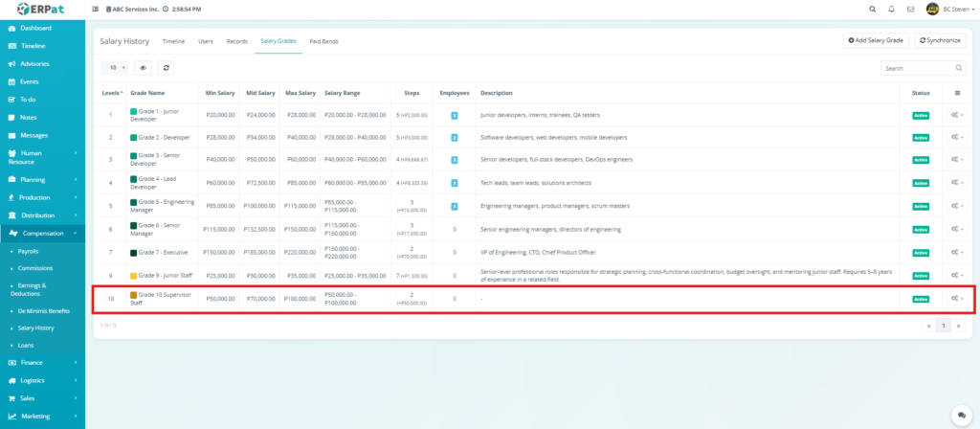This screenshot has height=429, width=980.
Task: Open the mail envelope icon
Action: [911, 9]
